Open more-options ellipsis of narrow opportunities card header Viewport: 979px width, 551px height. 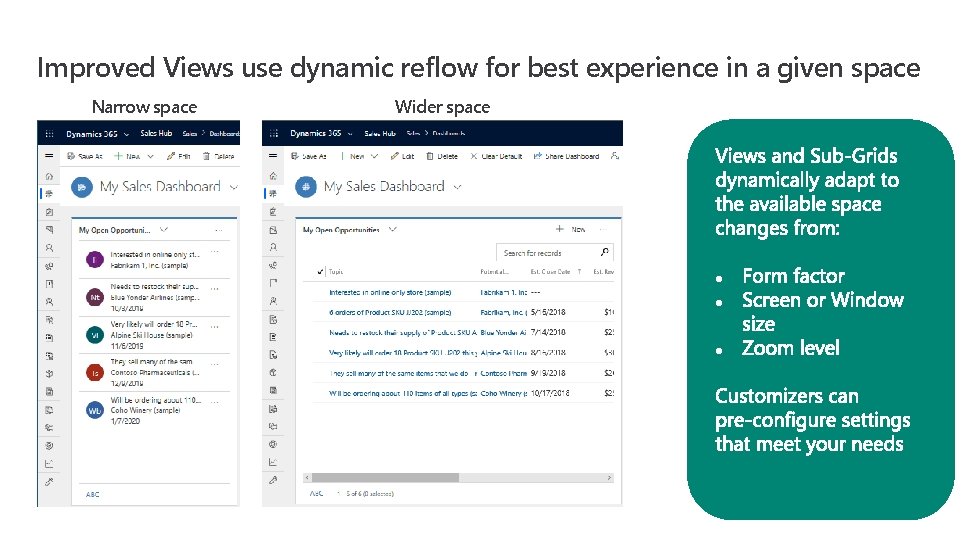(x=219, y=230)
